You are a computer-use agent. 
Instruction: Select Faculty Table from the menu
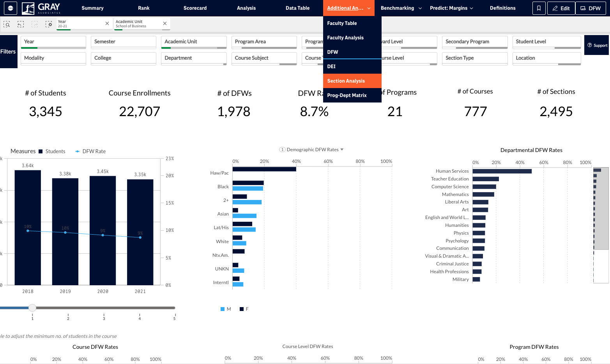click(352, 23)
